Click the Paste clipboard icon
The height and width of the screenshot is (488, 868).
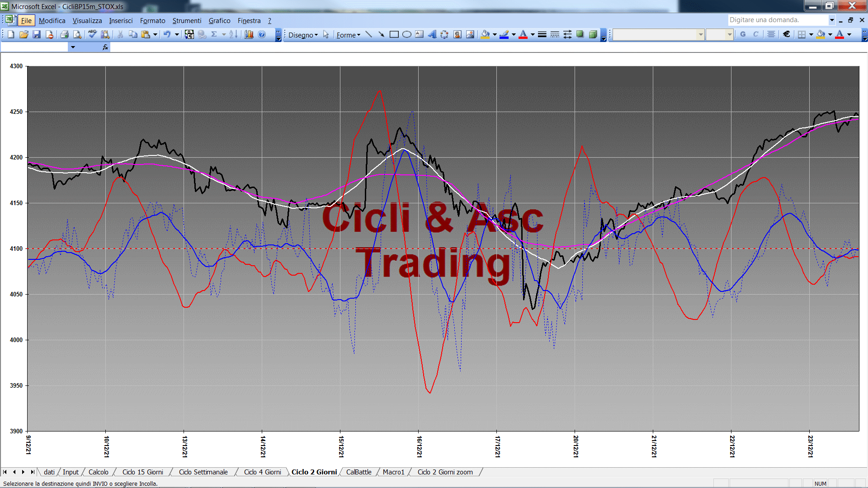point(146,34)
